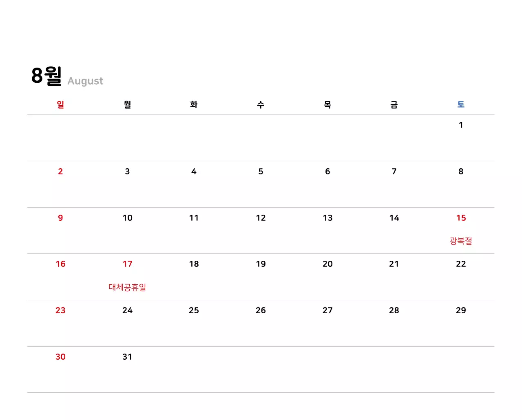Click date 31 on the calendar
Screen dimensions: 522x420
(127, 357)
